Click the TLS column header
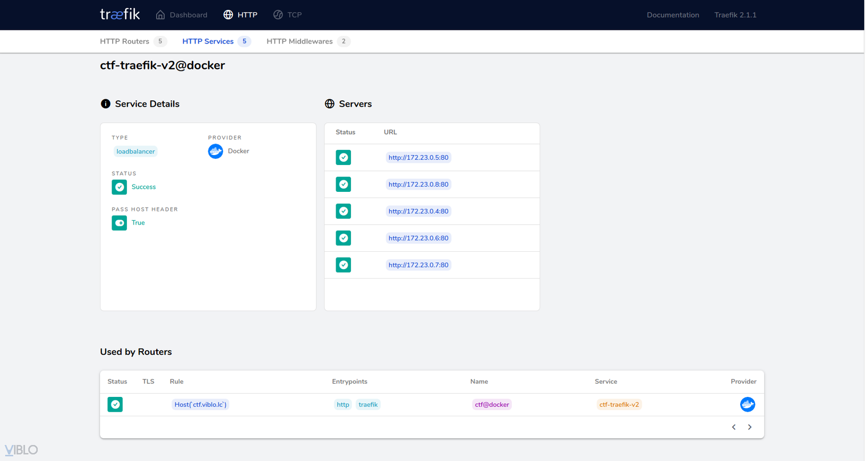The height and width of the screenshot is (461, 868). click(148, 382)
